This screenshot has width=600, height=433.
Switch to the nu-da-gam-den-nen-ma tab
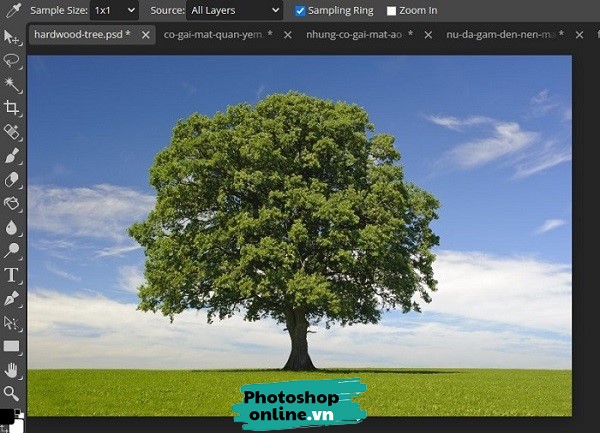497,35
